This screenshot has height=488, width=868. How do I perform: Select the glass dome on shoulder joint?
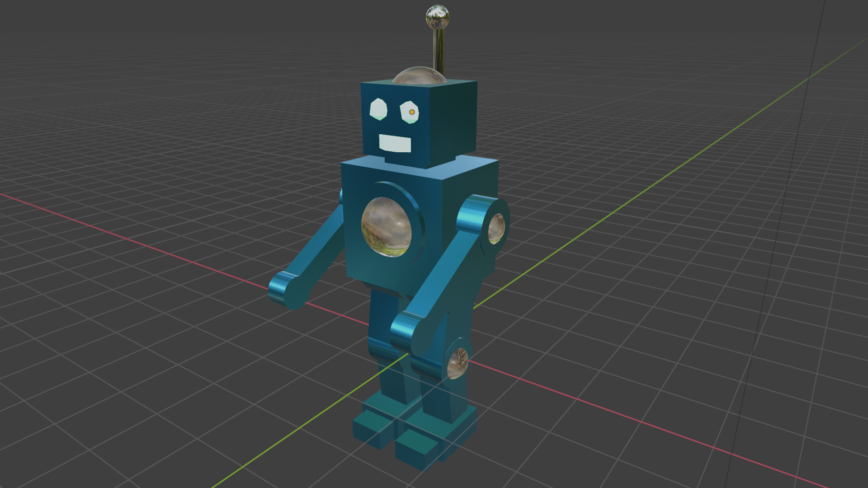click(x=496, y=228)
